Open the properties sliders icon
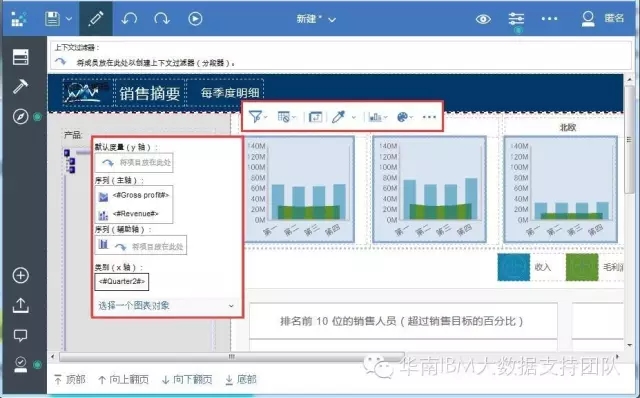 click(x=516, y=19)
